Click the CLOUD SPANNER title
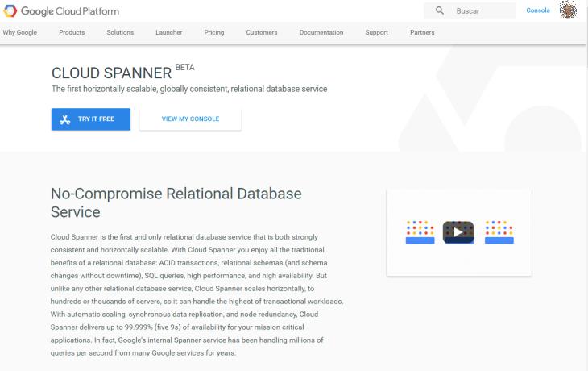This screenshot has width=588, height=371. (x=111, y=73)
